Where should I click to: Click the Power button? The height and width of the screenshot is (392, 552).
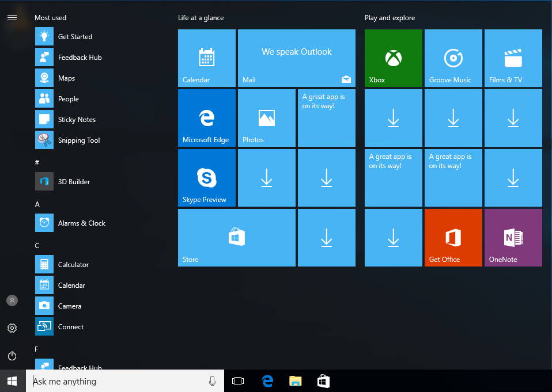pyautogui.click(x=12, y=356)
